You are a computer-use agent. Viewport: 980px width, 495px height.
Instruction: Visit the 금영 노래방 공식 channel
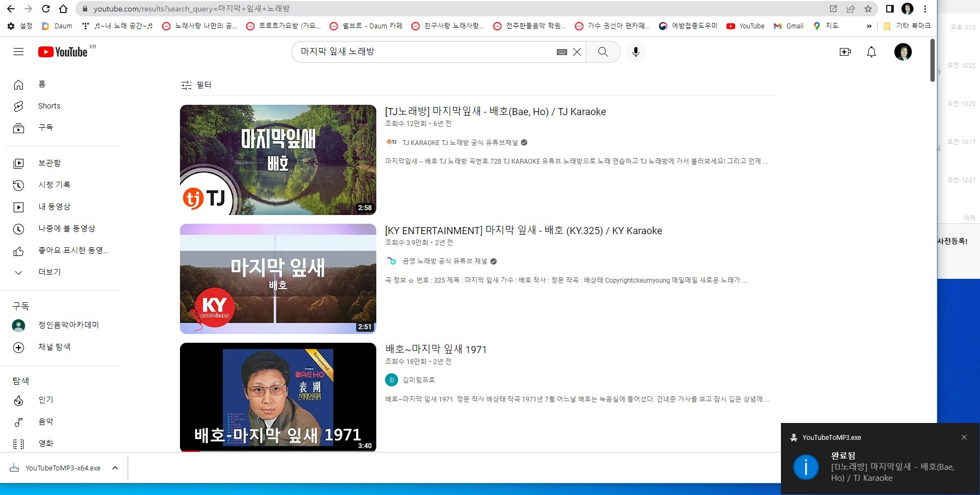(x=444, y=261)
